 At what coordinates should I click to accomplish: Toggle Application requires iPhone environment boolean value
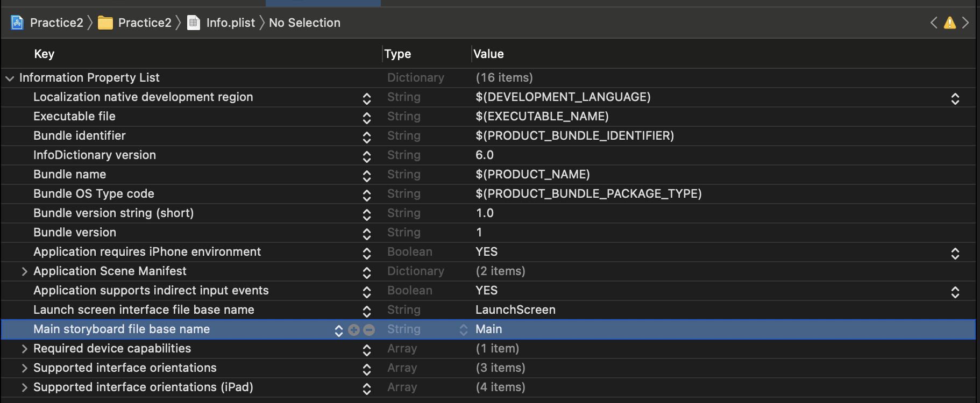[x=955, y=253]
